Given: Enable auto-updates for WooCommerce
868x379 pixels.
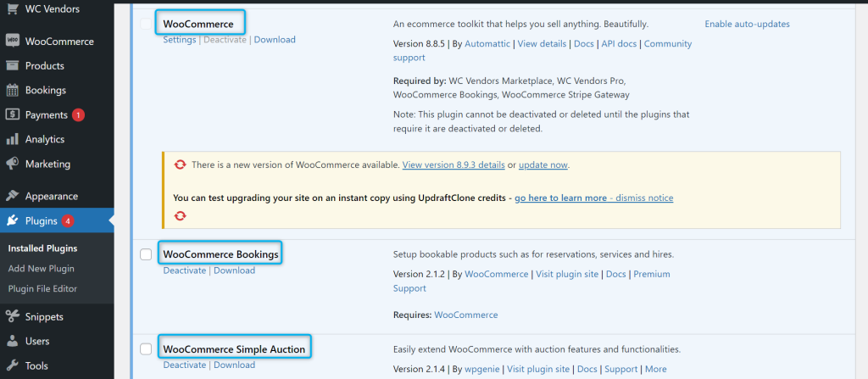Looking at the screenshot, I should point(747,24).
